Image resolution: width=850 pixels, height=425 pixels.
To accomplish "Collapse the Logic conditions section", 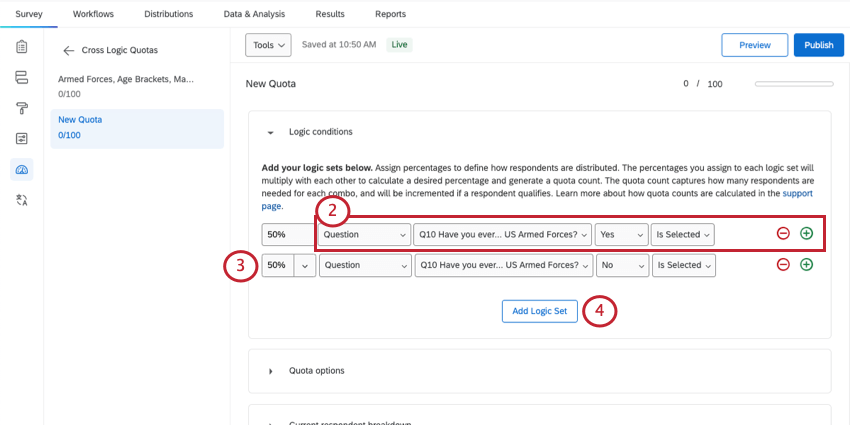I will coord(270,132).
